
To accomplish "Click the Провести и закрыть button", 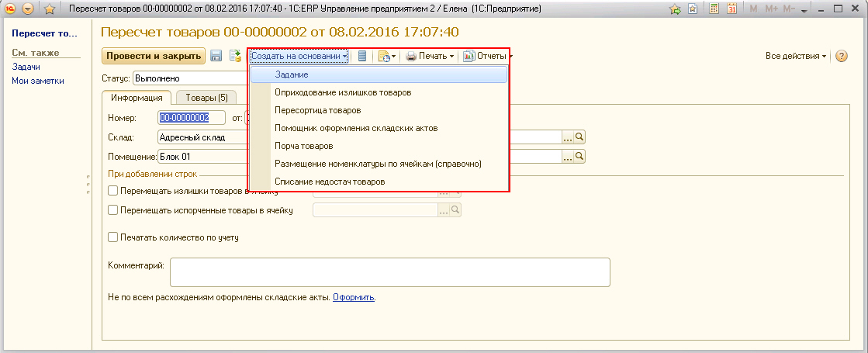I will click(154, 56).
